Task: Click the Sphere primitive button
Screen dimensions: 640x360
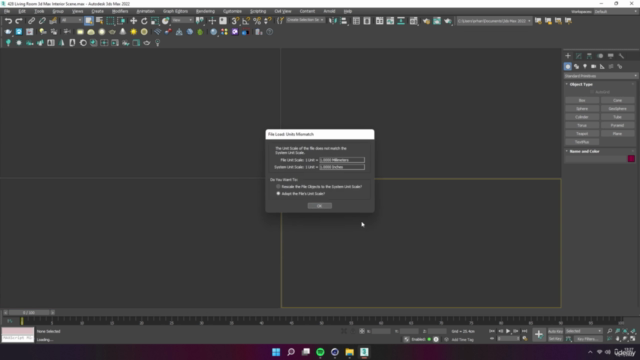Action: (582, 109)
